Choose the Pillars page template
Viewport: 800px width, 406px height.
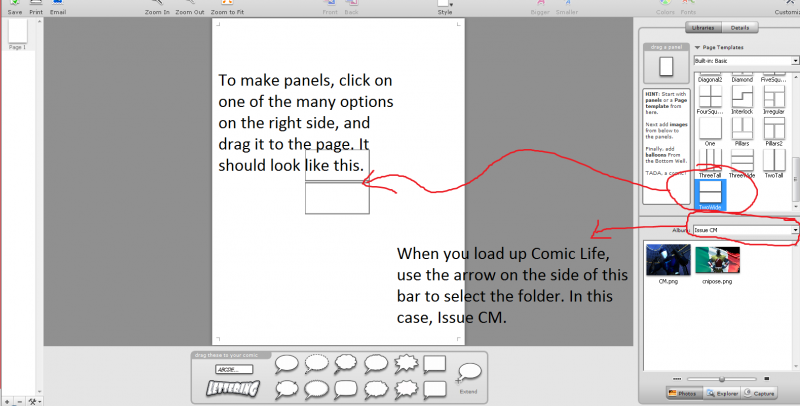(x=742, y=132)
